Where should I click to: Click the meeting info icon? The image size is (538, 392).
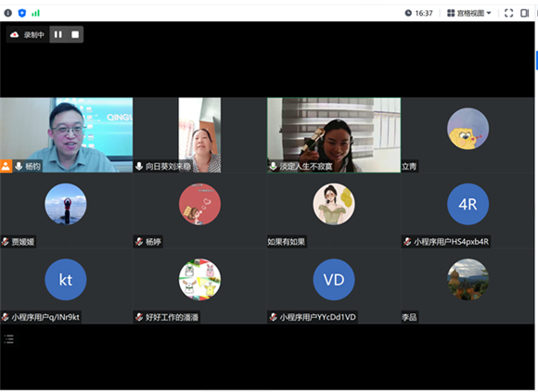[8, 13]
